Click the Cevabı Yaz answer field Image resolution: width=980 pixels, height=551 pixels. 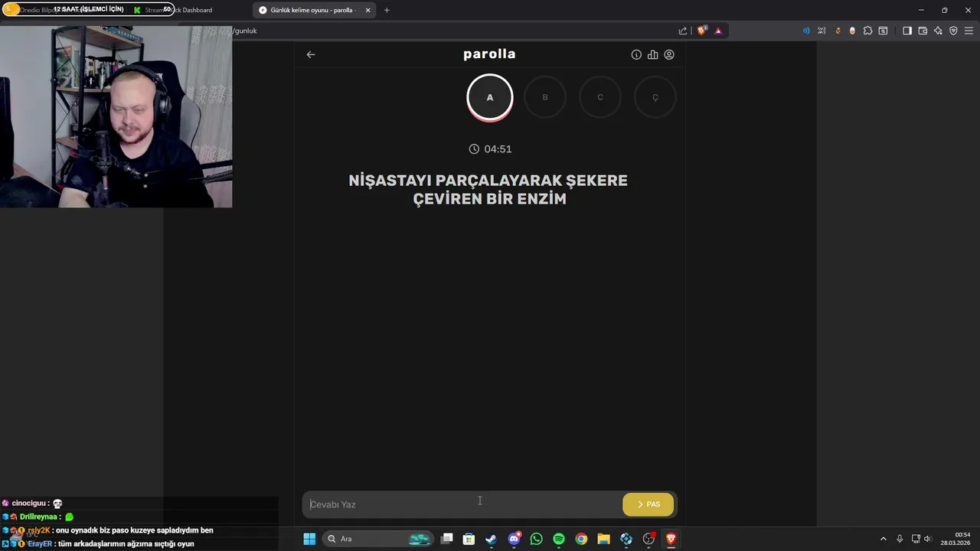coord(462,504)
